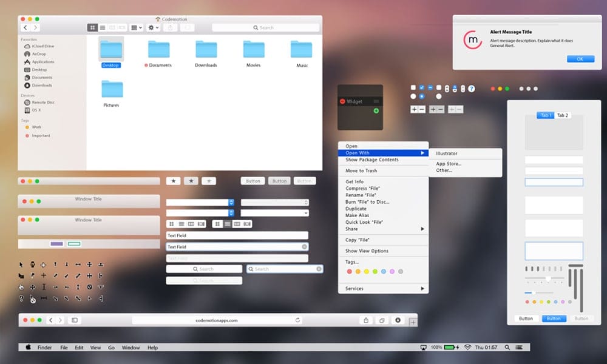Open AirDrop from the Finder sidebar
607x364 pixels.
(x=38, y=54)
